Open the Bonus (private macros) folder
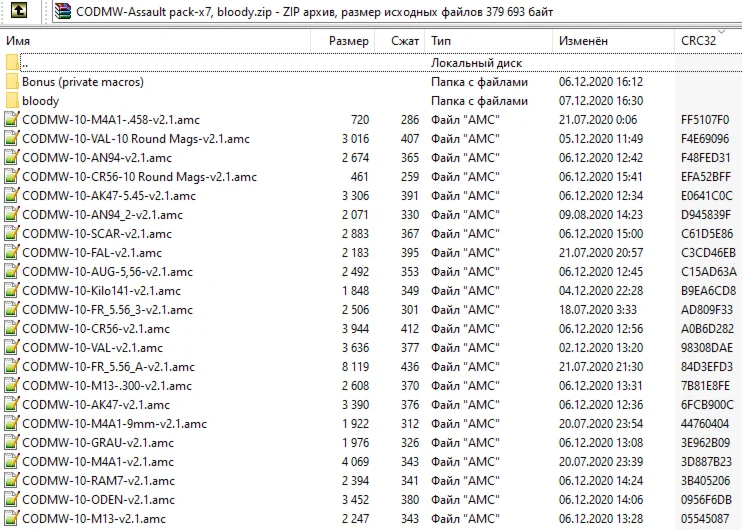Screen dimensions: 744x532 pos(83,82)
